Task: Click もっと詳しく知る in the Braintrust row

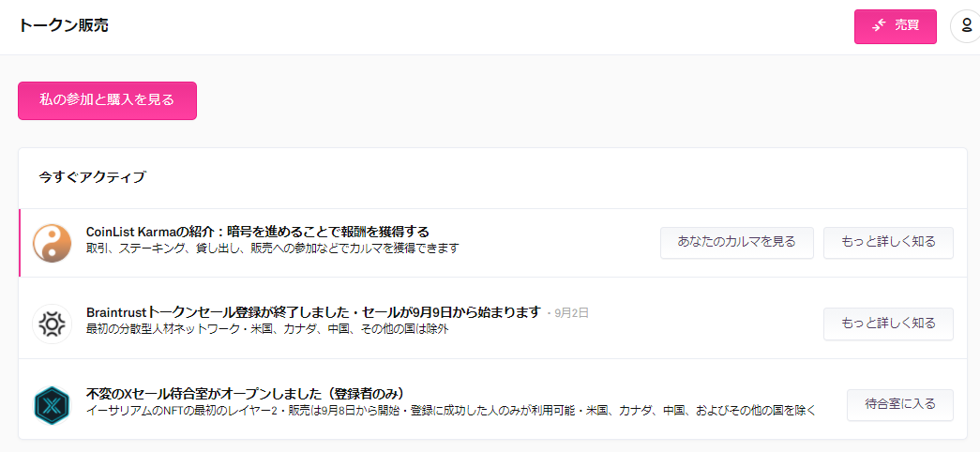Action: [x=888, y=324]
